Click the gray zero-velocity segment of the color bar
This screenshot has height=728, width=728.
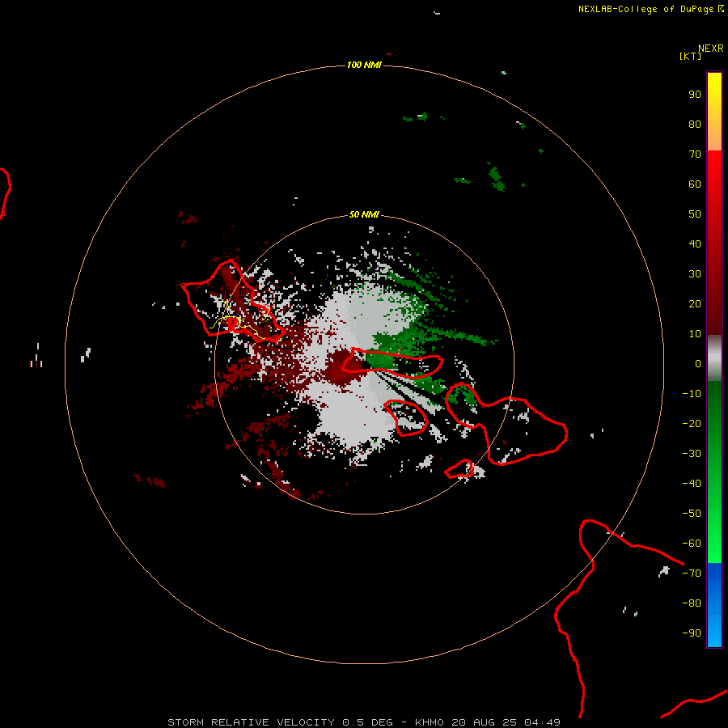(714, 358)
